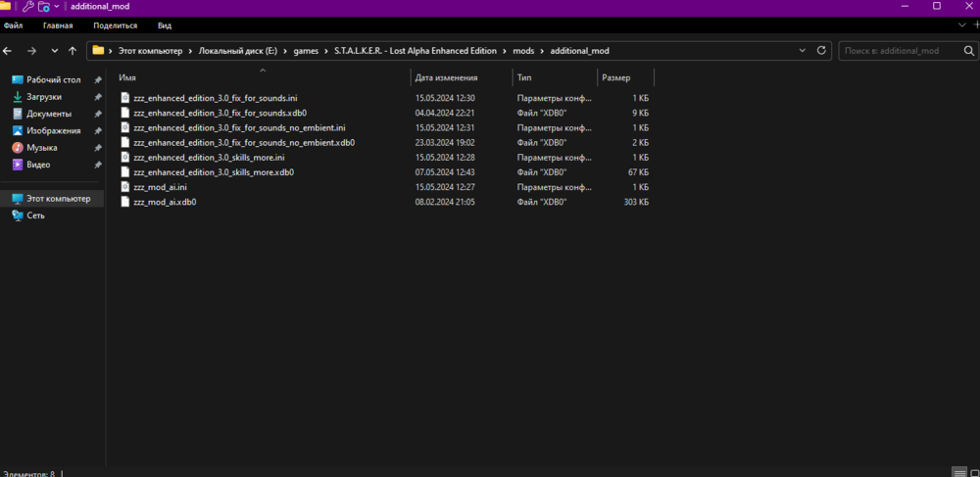
Task: Switch to the Вид ribbon tab
Action: (165, 25)
